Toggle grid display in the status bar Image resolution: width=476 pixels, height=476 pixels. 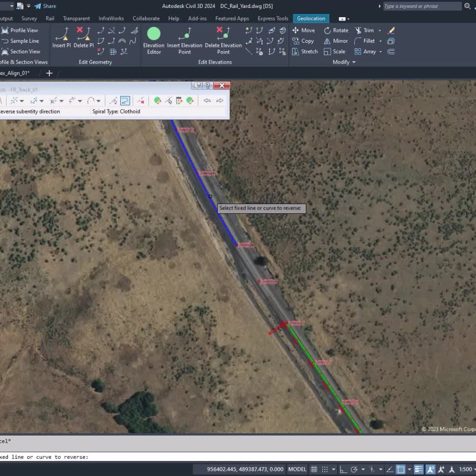[314, 469]
